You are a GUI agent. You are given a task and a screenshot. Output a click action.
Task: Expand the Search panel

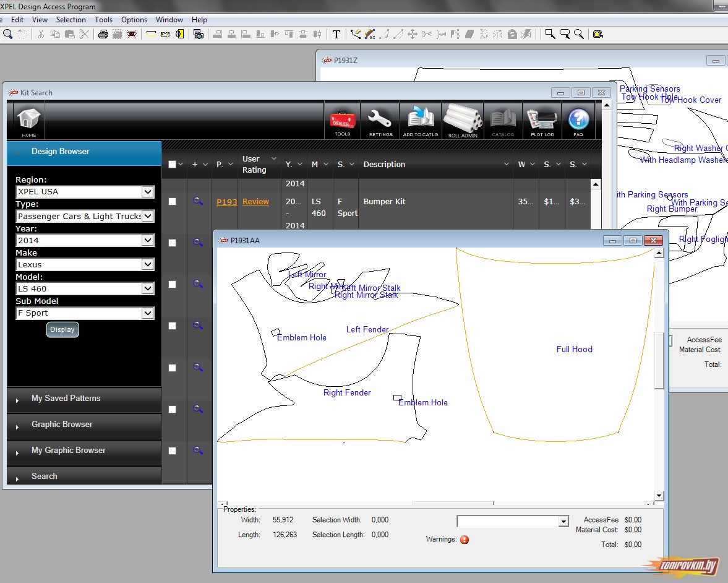84,476
